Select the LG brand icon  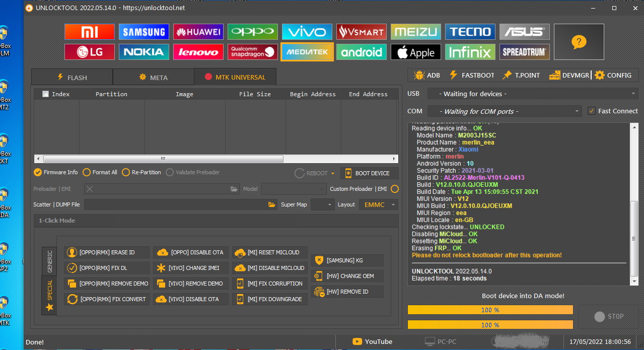90,52
